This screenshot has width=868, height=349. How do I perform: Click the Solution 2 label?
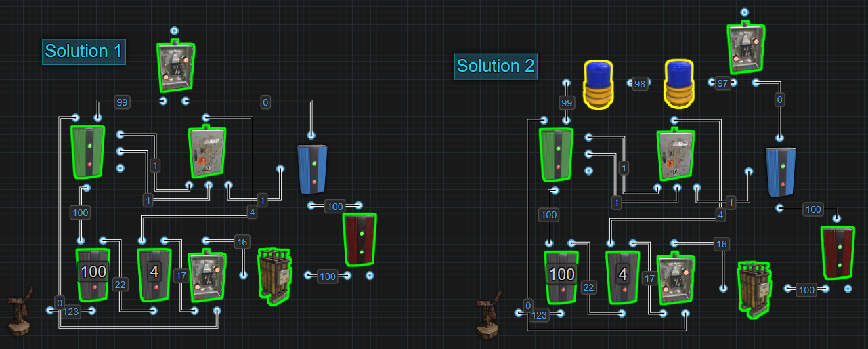[496, 66]
